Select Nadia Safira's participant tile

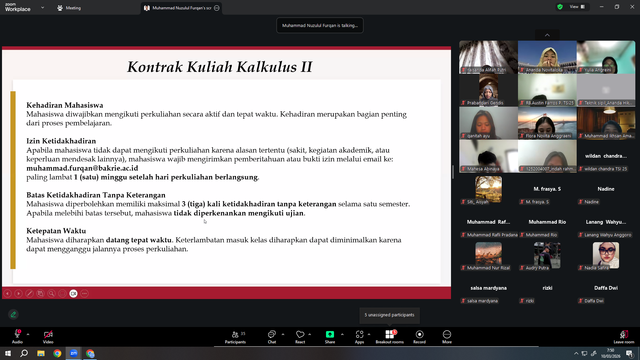tap(606, 255)
